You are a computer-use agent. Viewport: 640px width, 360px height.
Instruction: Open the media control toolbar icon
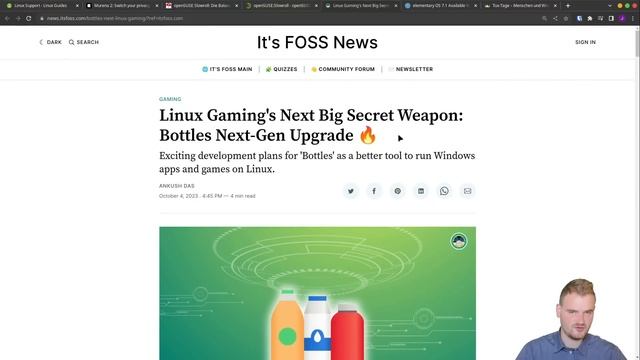point(600,18)
